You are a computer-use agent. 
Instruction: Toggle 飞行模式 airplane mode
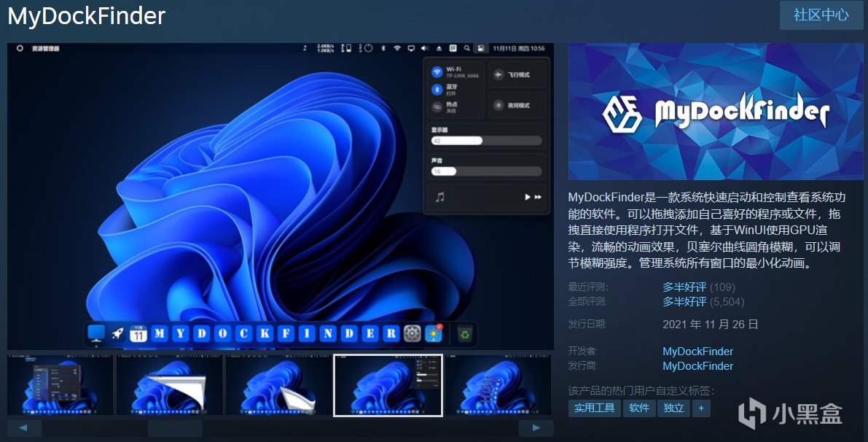coord(517,74)
